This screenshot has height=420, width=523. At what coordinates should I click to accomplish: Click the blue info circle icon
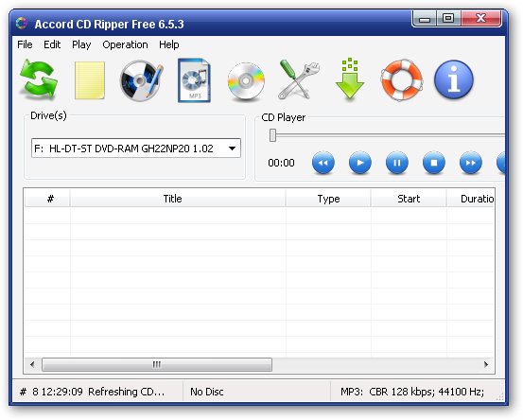[x=454, y=79]
